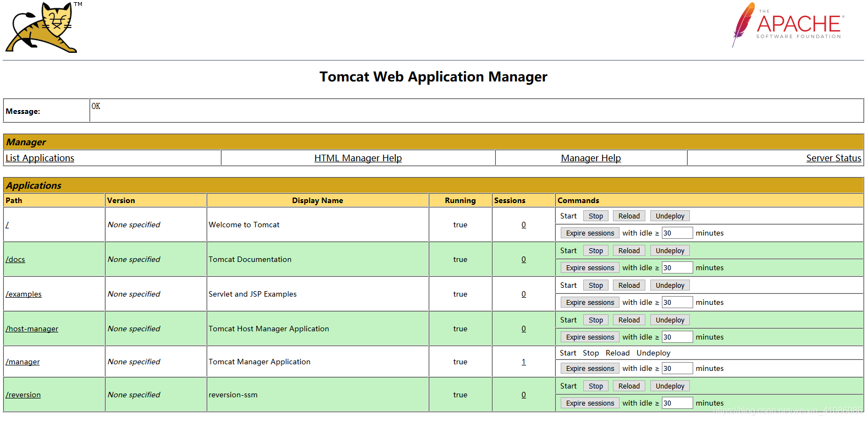Stop the /docs application

tap(596, 251)
